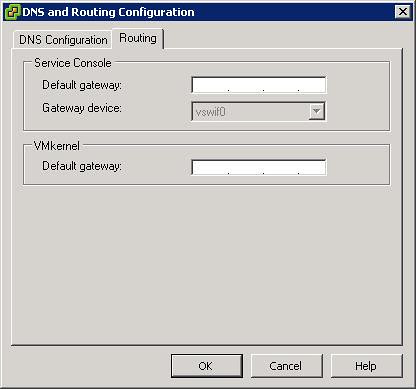Click first octet of VMkernel default gateway
Screen dimensions: 416x389
pyautogui.click(x=210, y=167)
